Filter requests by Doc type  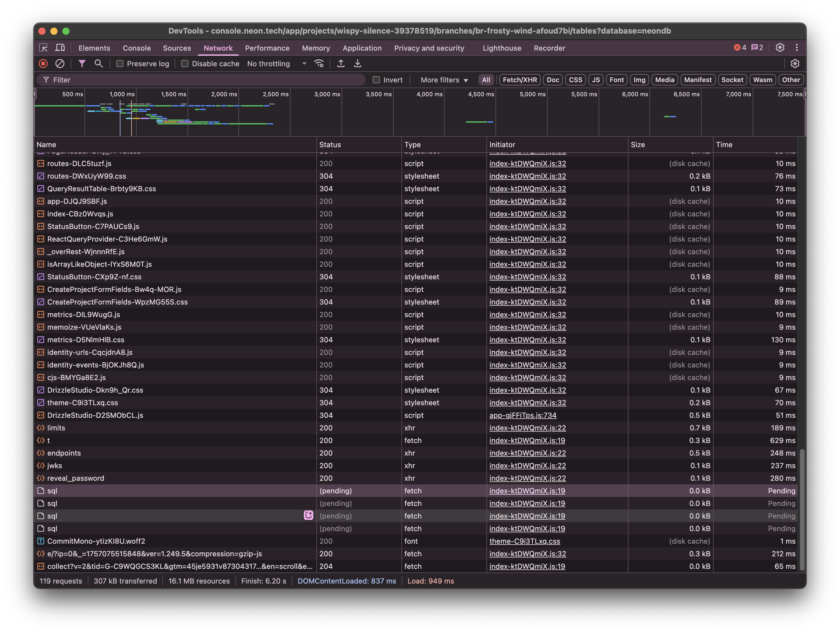[x=553, y=80]
